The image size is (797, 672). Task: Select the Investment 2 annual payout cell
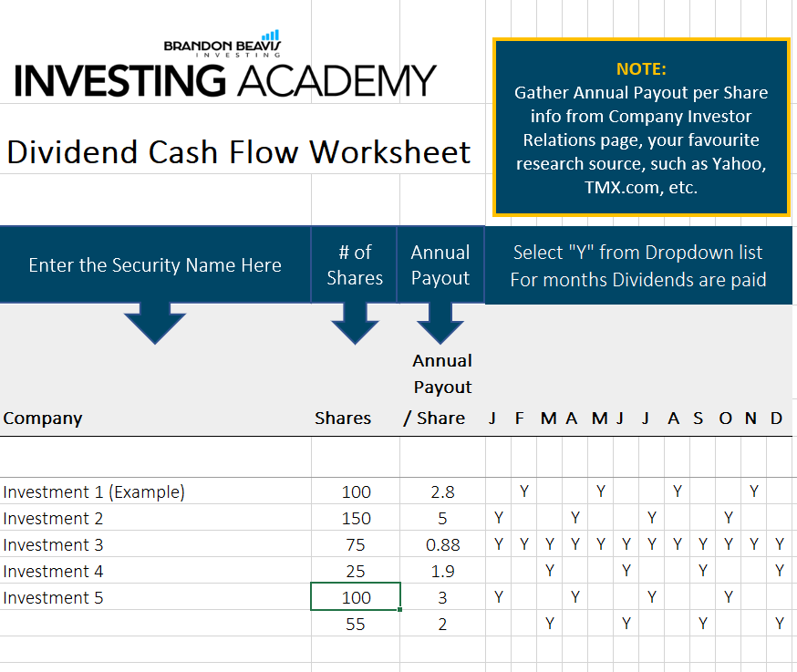point(442,518)
